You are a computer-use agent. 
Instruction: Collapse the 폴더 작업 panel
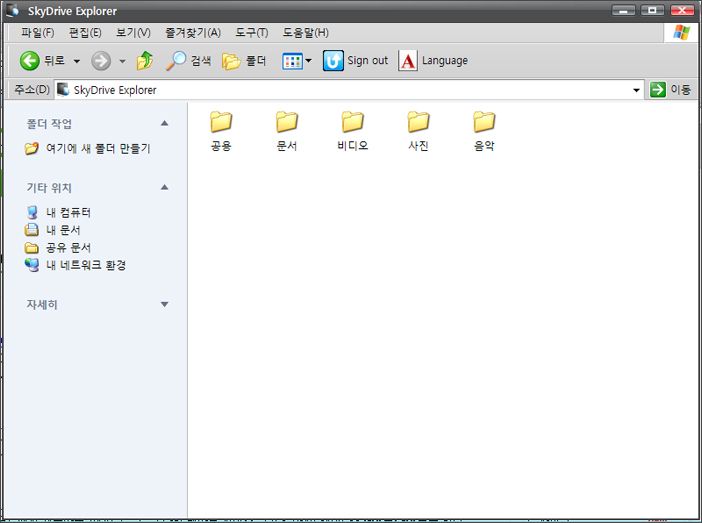click(164, 123)
